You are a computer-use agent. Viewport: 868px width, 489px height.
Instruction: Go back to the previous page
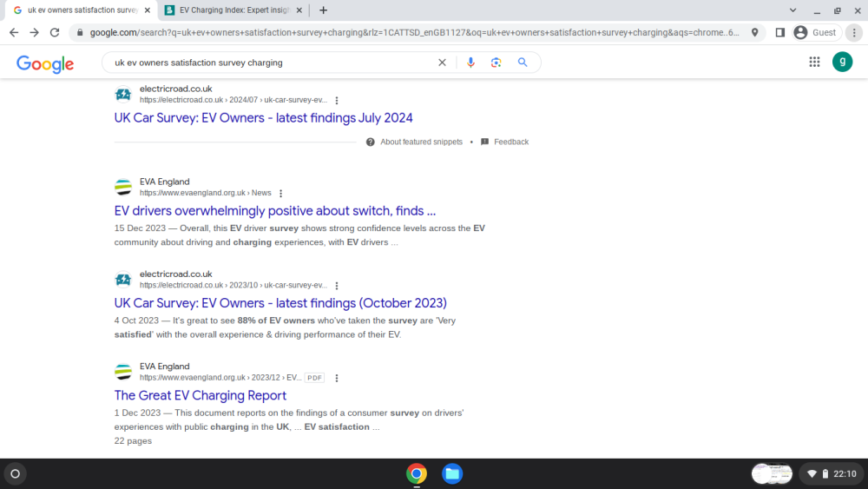tap(14, 33)
